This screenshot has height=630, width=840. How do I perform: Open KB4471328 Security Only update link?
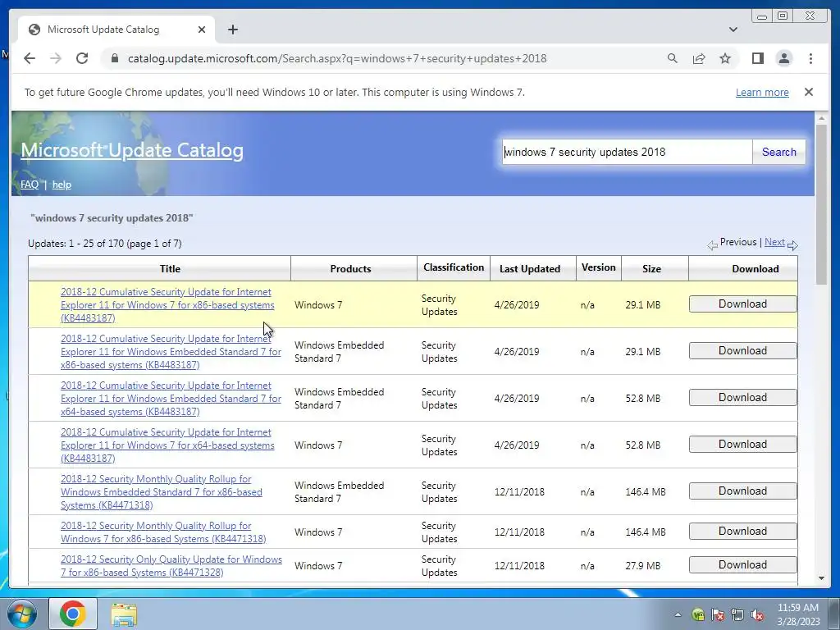(x=171, y=566)
